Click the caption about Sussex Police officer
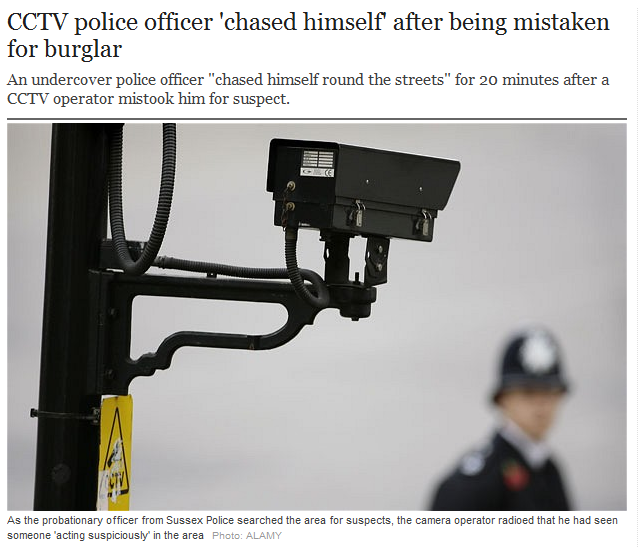The width and height of the screenshot is (641, 548). [312, 528]
